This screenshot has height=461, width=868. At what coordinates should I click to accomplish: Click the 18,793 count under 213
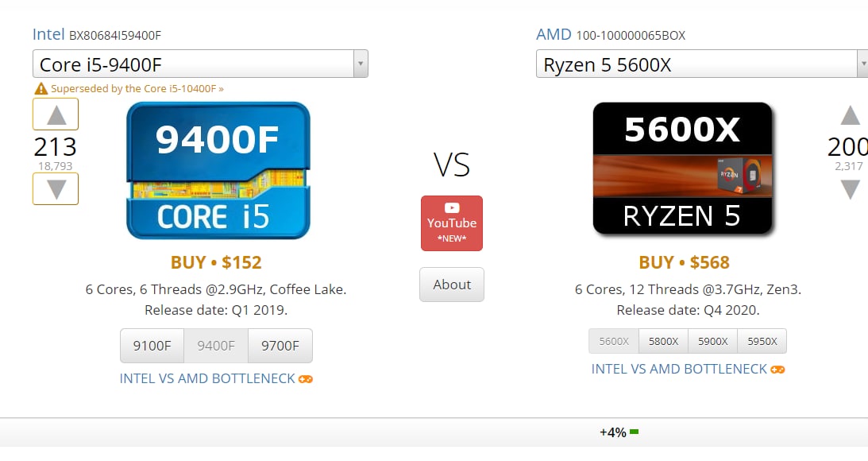tap(55, 166)
